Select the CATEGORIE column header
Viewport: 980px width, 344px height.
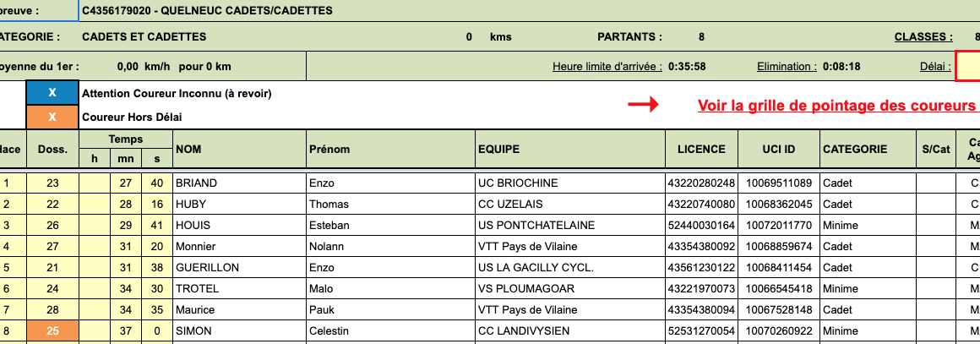point(854,150)
